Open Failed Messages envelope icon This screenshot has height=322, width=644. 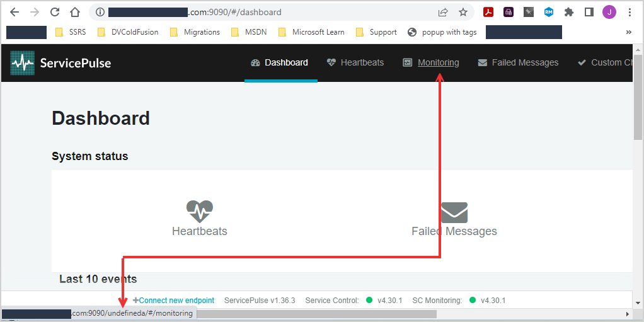454,213
